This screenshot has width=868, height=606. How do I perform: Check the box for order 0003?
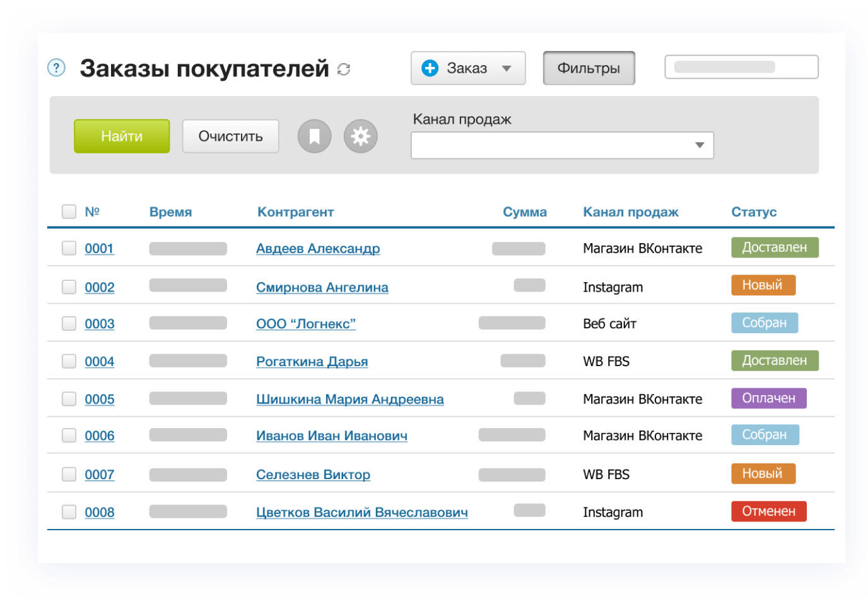[x=69, y=324]
